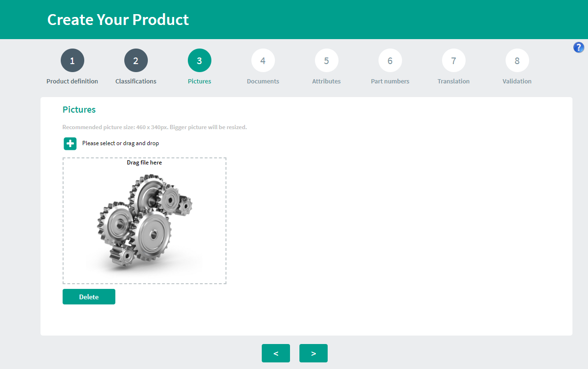Go to step 1 circle
Screen dimensions: 588x369
pos(72,60)
